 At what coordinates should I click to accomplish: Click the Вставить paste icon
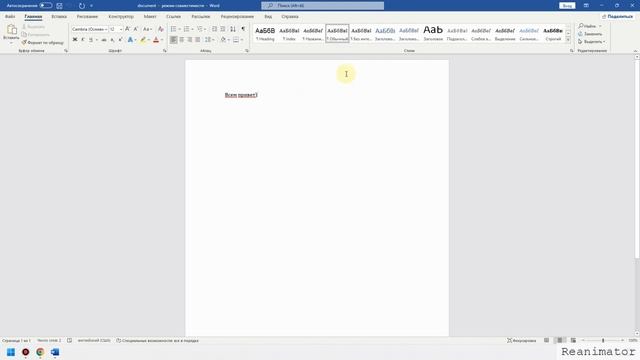pos(11,30)
